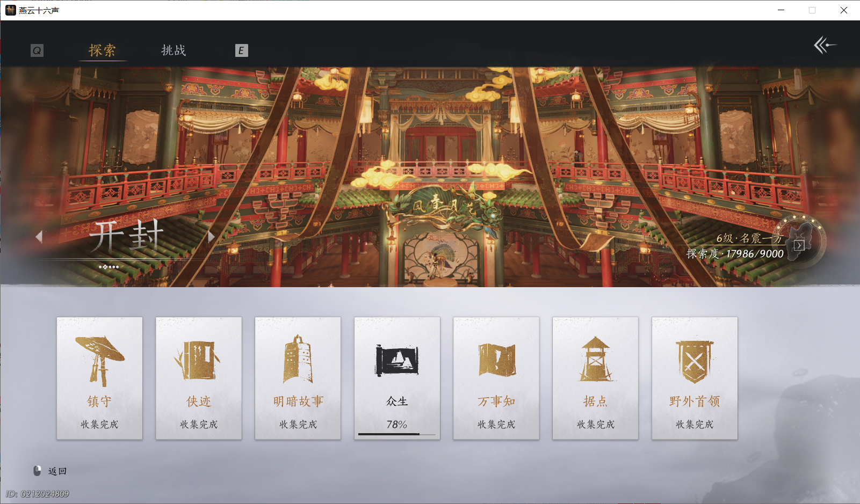Click the left arrow to change region
This screenshot has height=504, width=860.
pos(38,236)
